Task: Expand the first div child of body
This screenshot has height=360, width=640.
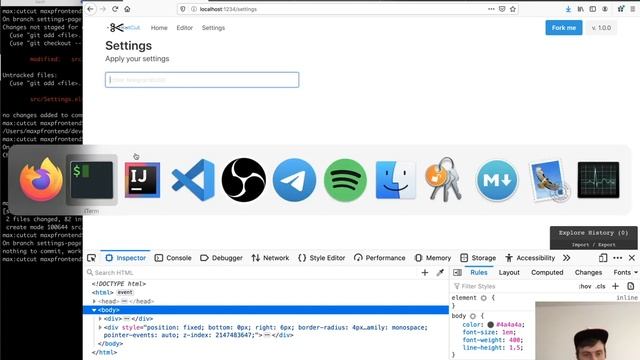Action: click(x=100, y=318)
